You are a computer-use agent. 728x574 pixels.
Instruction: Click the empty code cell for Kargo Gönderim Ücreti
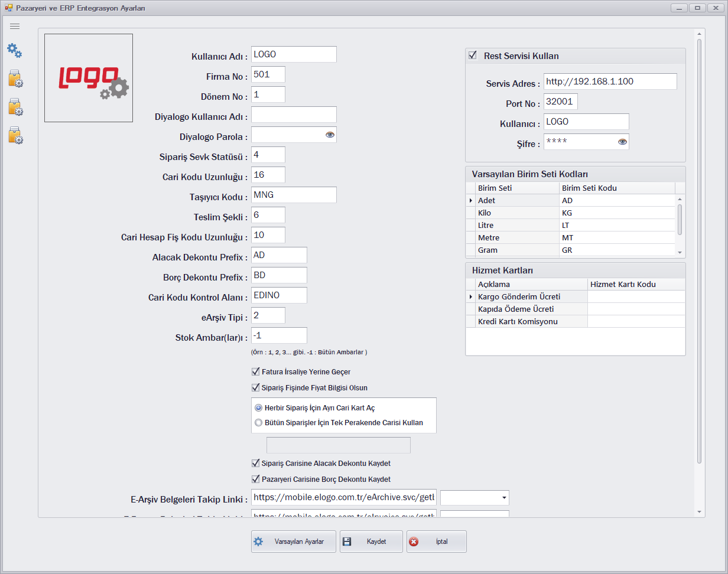click(636, 296)
